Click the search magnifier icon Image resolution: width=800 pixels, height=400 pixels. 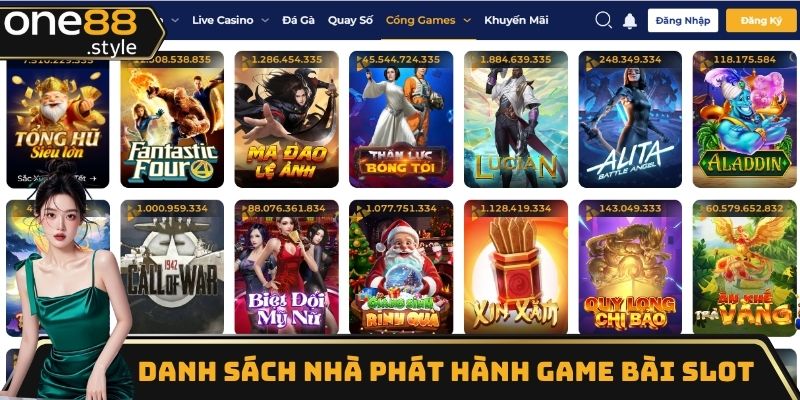click(x=603, y=20)
